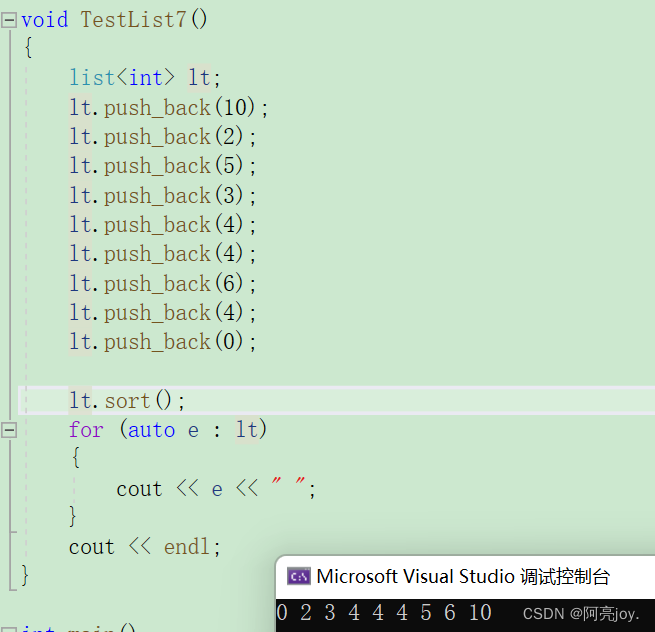Click the line 'void TestList7()'
This screenshot has width=655, height=632.
pos(114,20)
